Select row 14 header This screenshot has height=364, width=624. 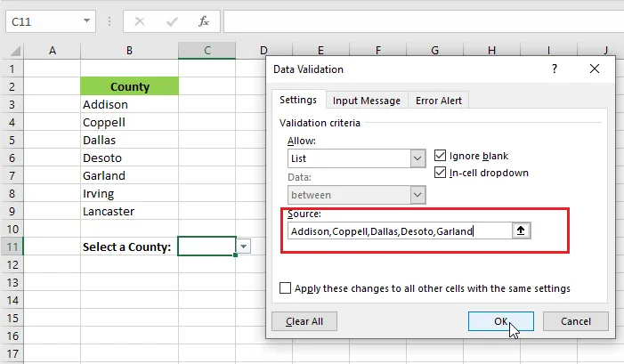tap(12, 300)
